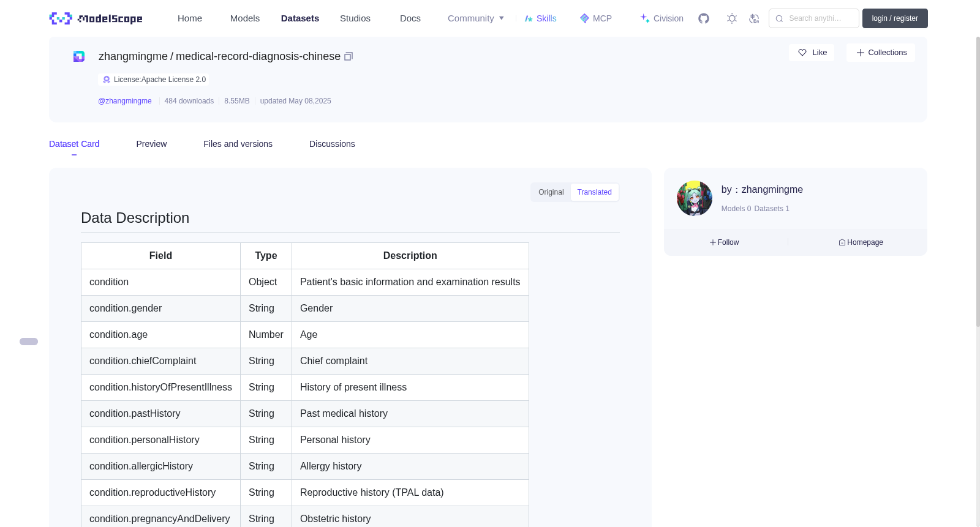Select the Discussions tab
This screenshot has width=980, height=527.
(x=332, y=144)
